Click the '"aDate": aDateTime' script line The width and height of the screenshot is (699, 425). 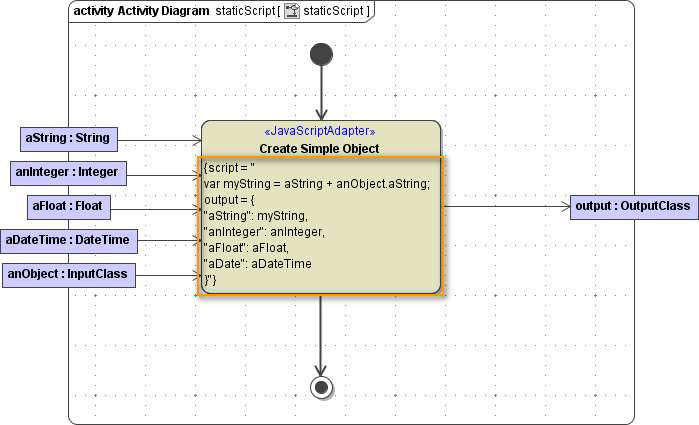[258, 263]
